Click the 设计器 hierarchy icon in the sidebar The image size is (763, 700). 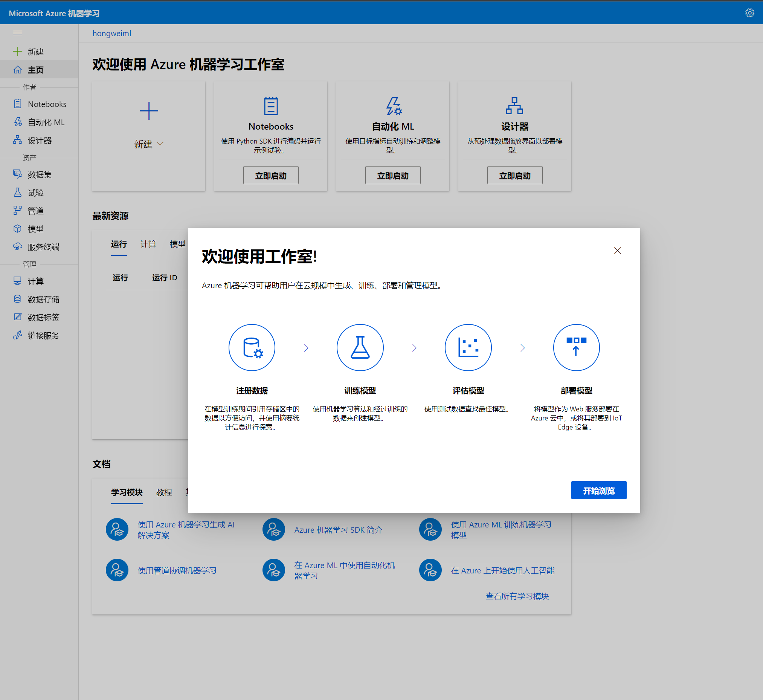click(18, 140)
